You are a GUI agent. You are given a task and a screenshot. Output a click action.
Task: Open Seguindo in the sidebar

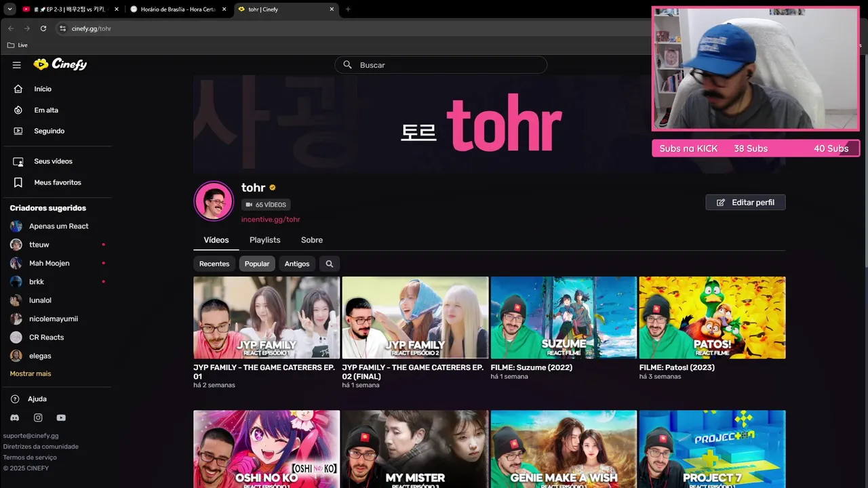click(49, 131)
